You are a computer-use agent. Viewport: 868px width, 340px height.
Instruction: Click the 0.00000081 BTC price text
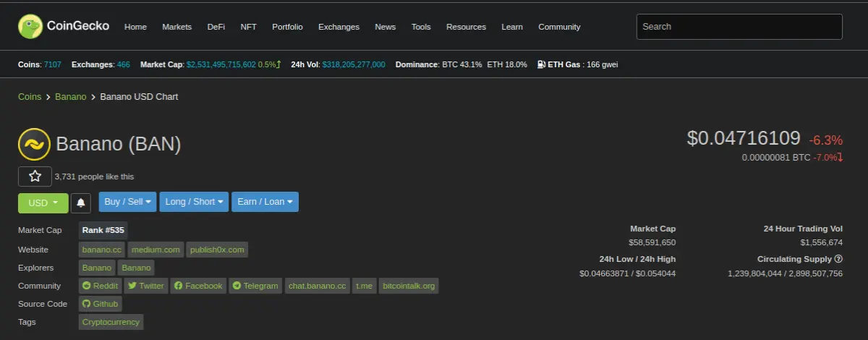(x=776, y=157)
